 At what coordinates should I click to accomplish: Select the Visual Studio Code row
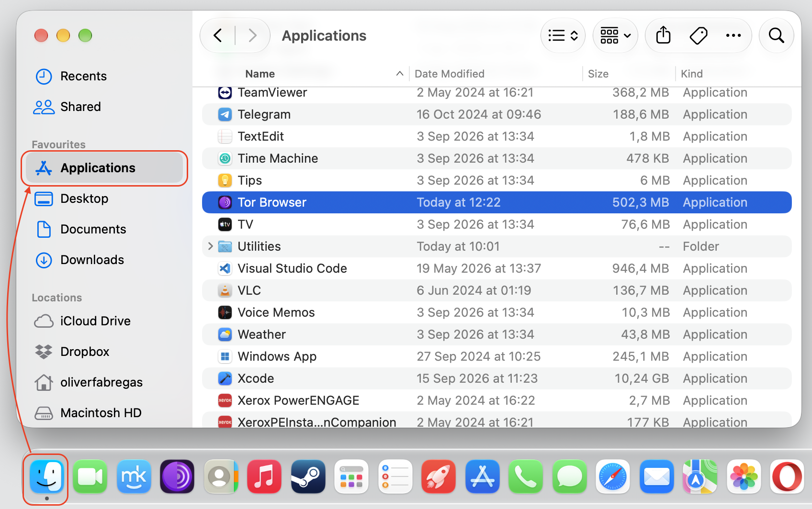pyautogui.click(x=497, y=268)
